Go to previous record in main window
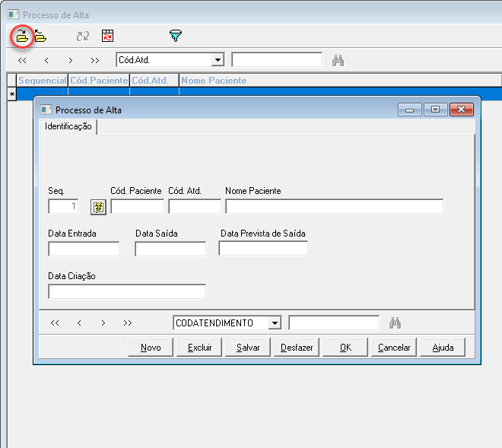 46,60
